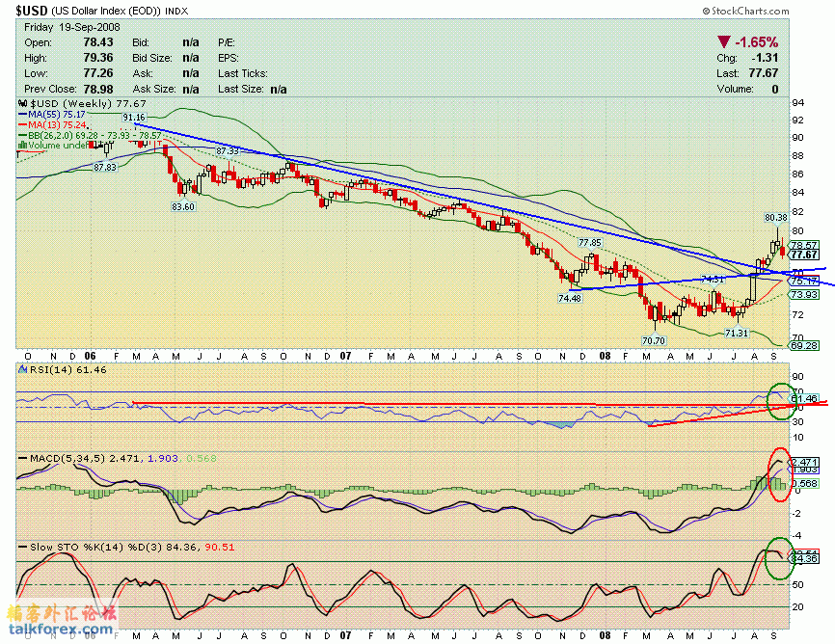835x644 pixels.
Task: Click the RSI(14) 61.46 panel title
Action: click(x=68, y=369)
